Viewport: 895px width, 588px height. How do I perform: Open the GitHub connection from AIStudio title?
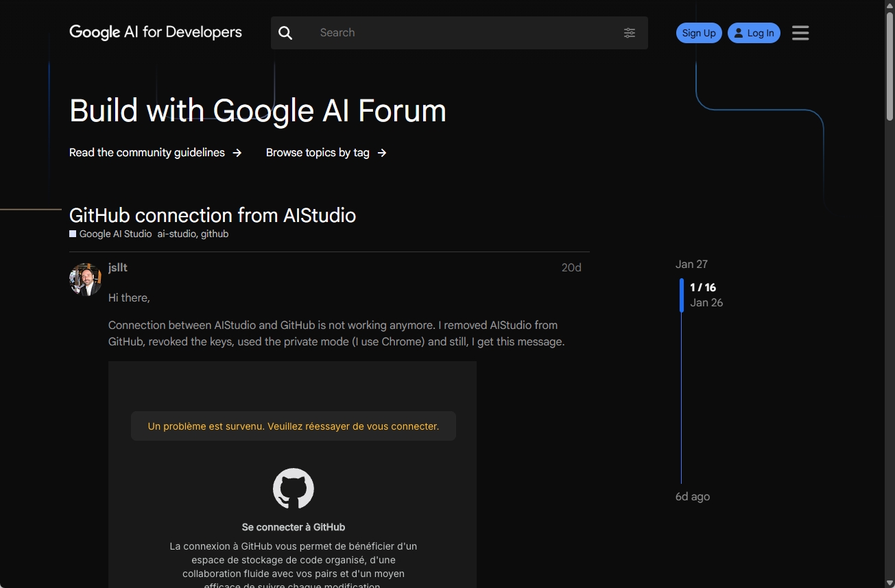tap(213, 215)
